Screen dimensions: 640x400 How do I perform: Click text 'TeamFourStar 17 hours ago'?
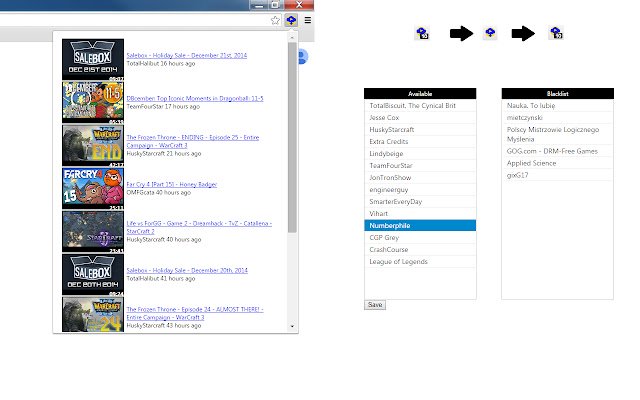pyautogui.click(x=163, y=107)
